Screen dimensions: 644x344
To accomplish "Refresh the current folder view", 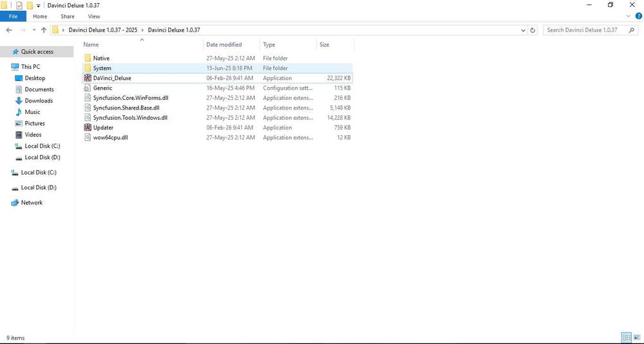I will (x=533, y=30).
